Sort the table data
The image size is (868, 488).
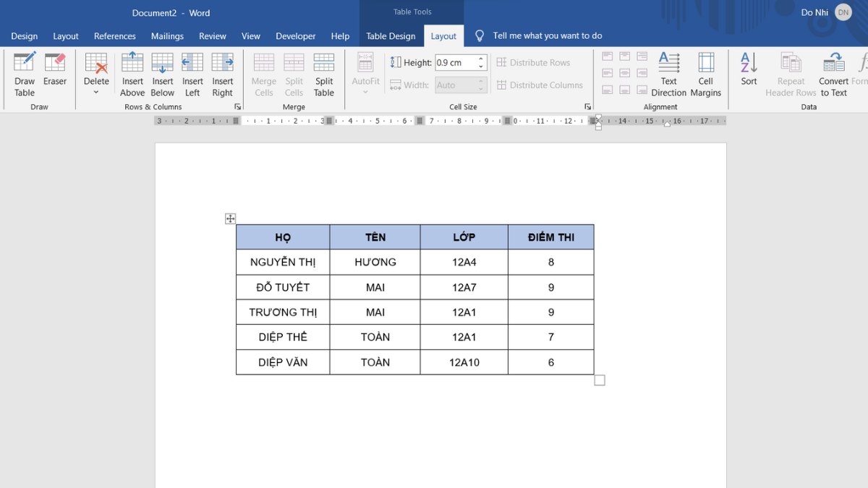[749, 69]
